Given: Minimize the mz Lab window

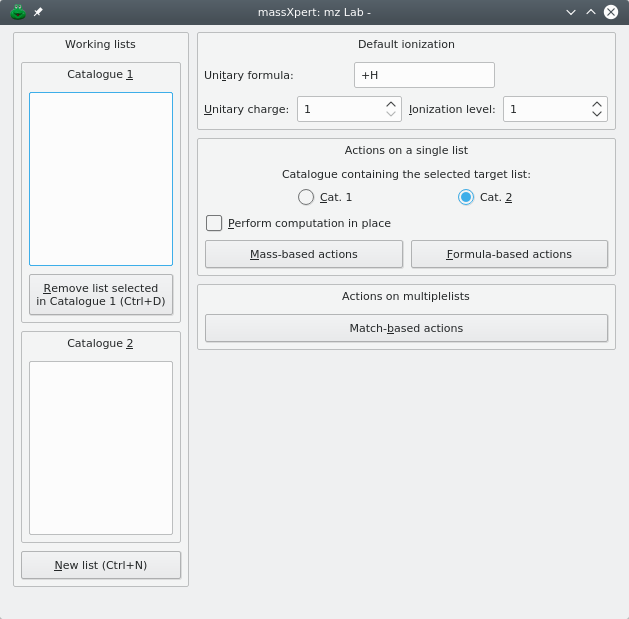Looking at the screenshot, I should pos(571,12).
